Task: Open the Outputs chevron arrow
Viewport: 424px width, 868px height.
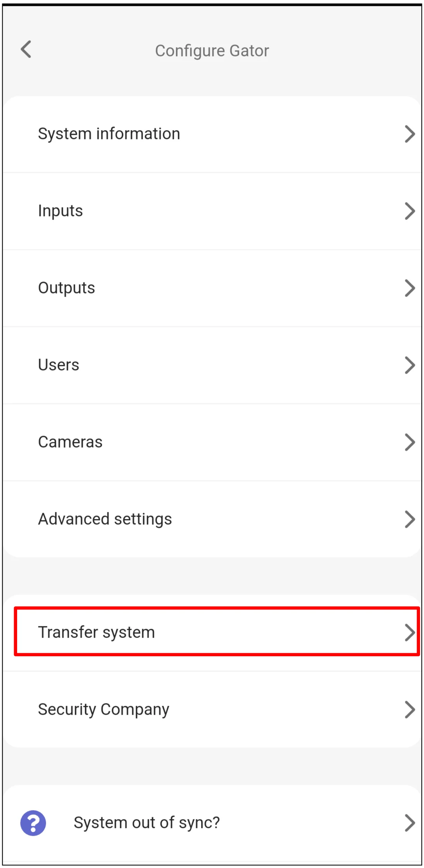Action: [410, 288]
